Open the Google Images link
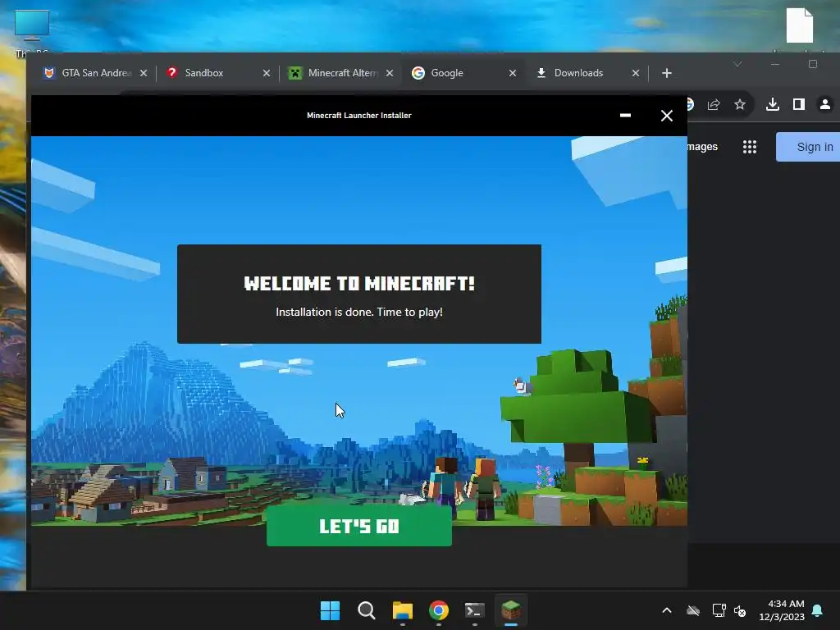Viewport: 840px width, 630px height. 702,147
